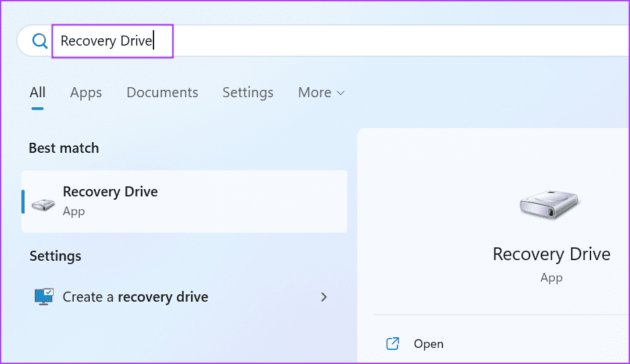Expand the Create a recovery drive chevron

coord(324,297)
